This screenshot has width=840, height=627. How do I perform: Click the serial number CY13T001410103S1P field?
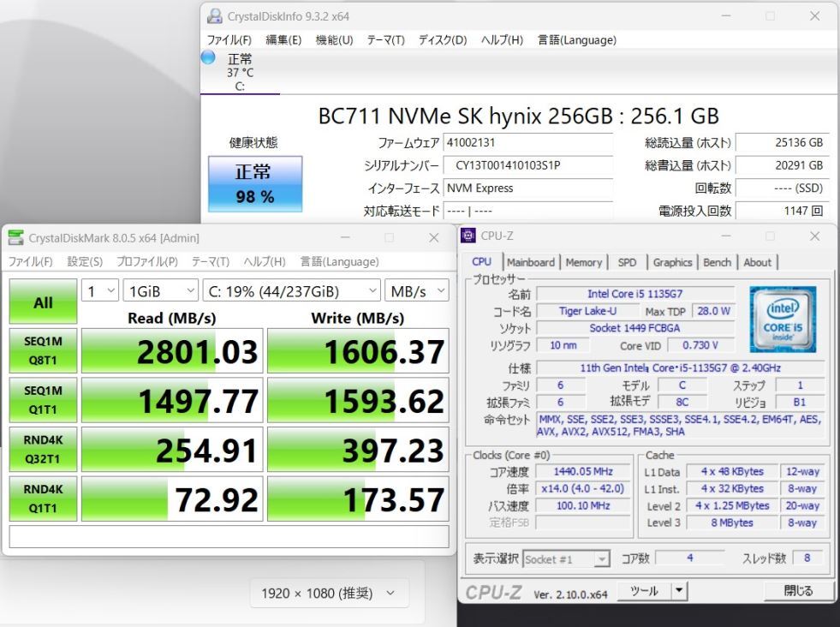tap(527, 165)
